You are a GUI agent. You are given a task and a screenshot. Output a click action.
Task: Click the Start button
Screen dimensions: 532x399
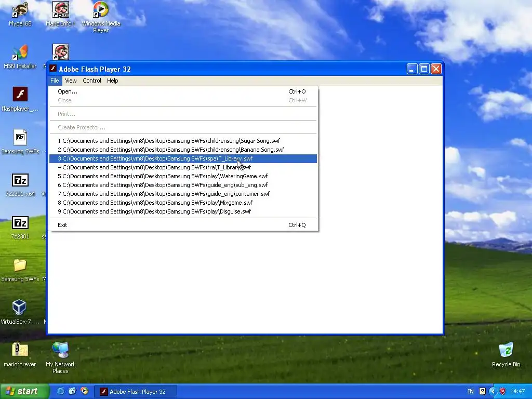(24, 391)
